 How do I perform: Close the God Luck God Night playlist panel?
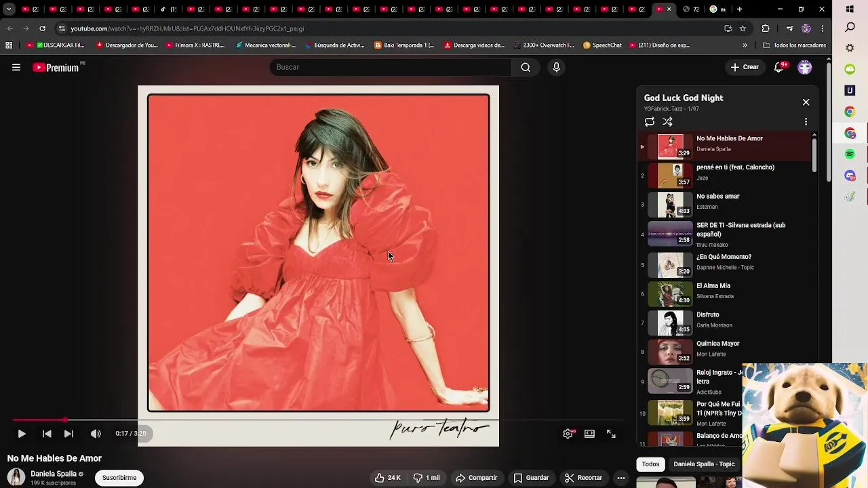[806, 102]
